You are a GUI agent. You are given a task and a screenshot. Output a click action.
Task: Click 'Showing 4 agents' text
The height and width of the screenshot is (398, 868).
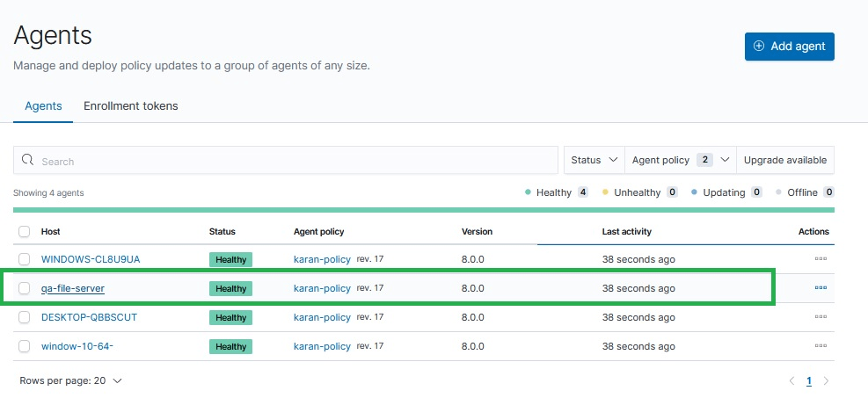coord(48,193)
